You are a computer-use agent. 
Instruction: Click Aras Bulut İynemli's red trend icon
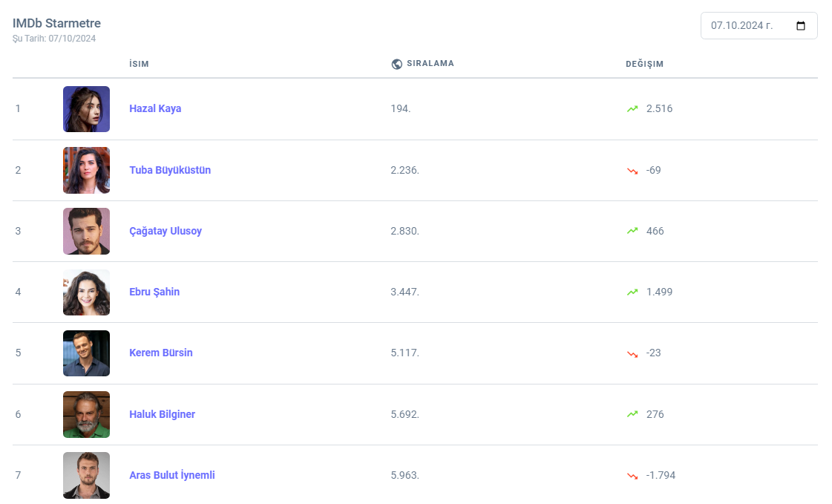[x=632, y=476]
